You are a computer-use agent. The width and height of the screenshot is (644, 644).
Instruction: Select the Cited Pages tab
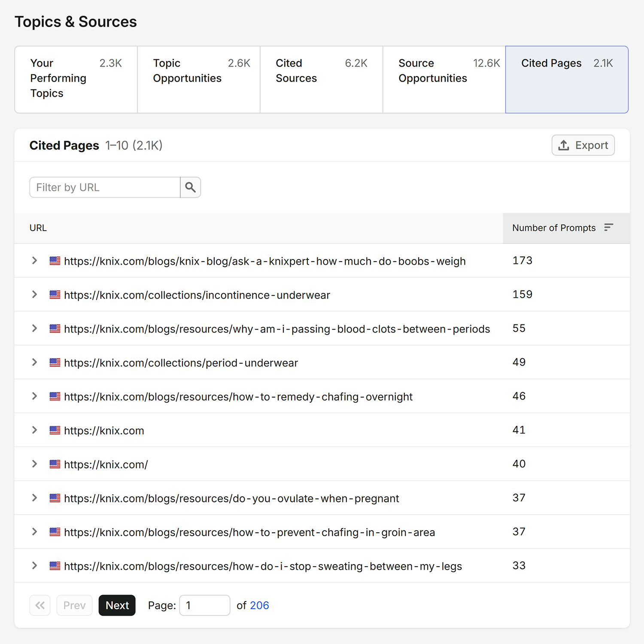[567, 79]
